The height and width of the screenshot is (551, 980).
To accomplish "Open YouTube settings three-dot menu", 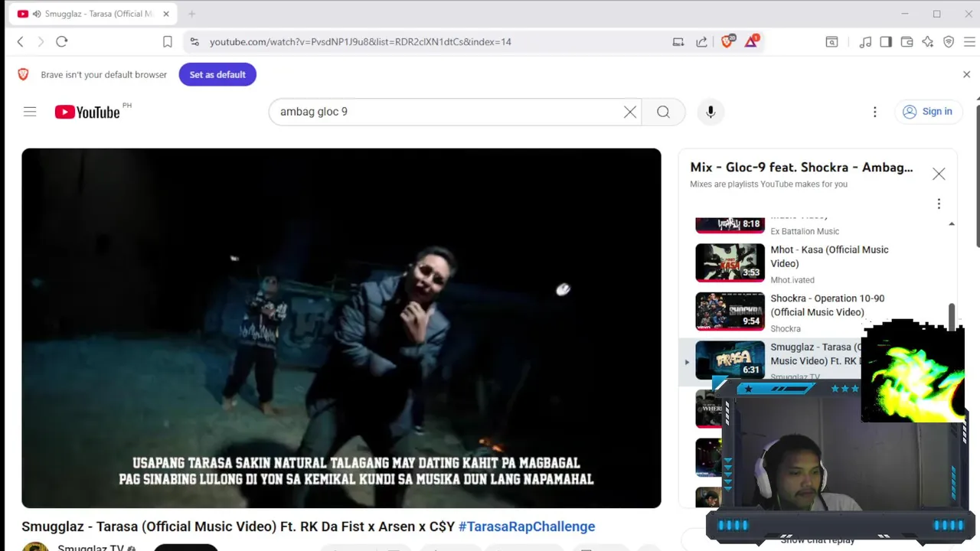I will coord(874,112).
